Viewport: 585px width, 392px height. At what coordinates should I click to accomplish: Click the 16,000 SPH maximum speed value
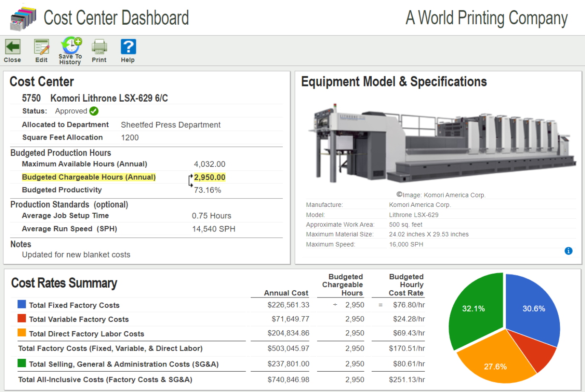click(406, 244)
